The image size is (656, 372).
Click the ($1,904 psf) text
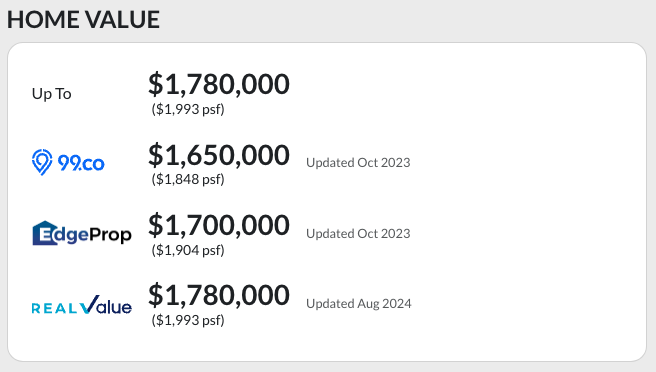188,250
